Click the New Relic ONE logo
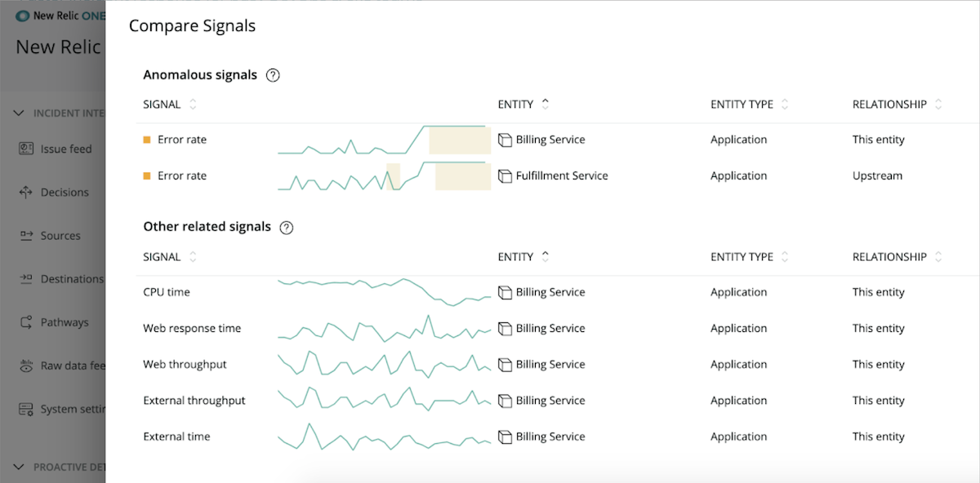The height and width of the screenshot is (483, 980). (x=60, y=16)
